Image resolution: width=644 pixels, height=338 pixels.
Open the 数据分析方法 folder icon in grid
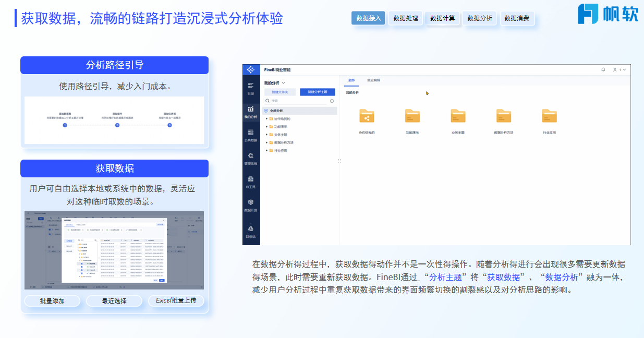pos(504,116)
